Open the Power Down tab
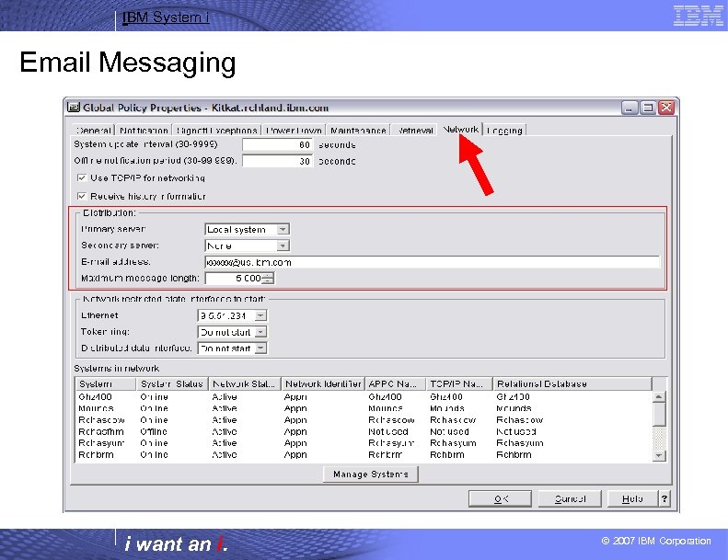This screenshot has height=560, width=728. (294, 131)
